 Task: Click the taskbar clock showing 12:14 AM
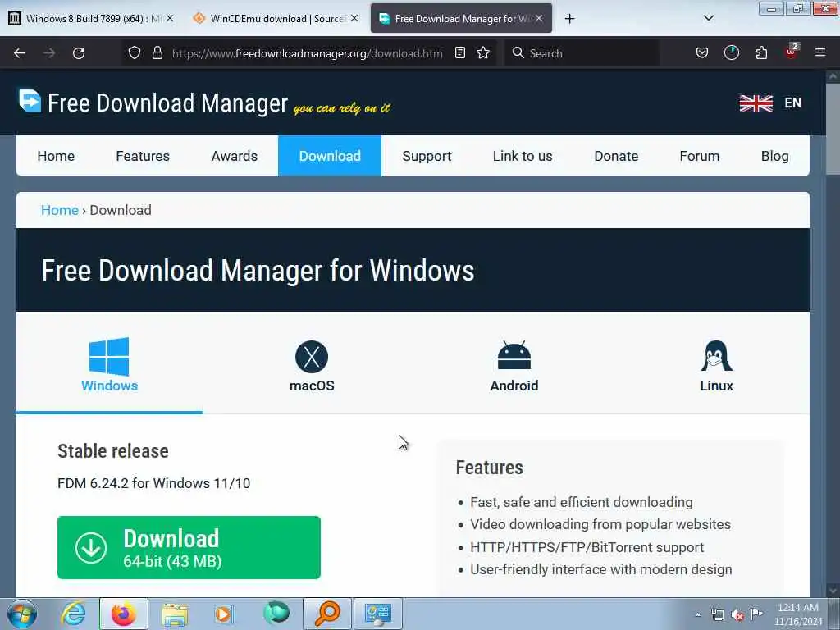797,614
